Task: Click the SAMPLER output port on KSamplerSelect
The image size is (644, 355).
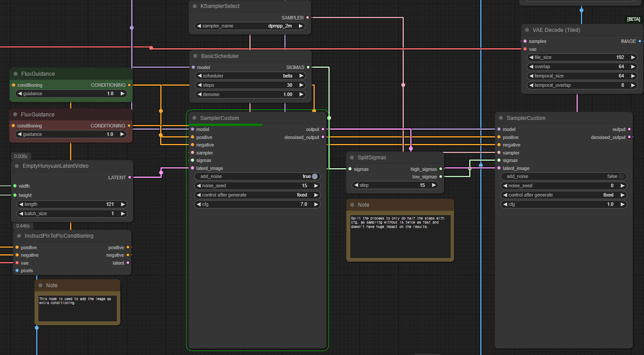Action: coord(307,18)
